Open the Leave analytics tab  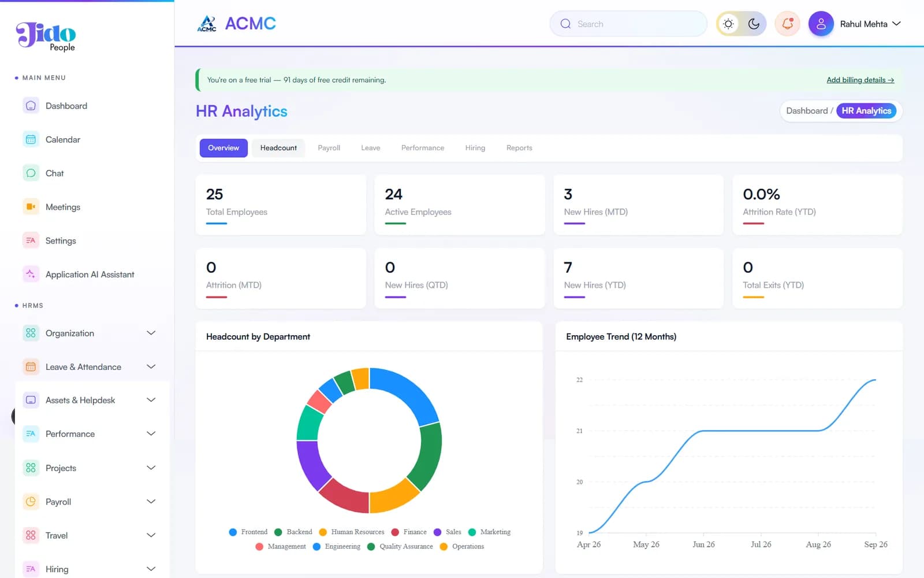371,148
